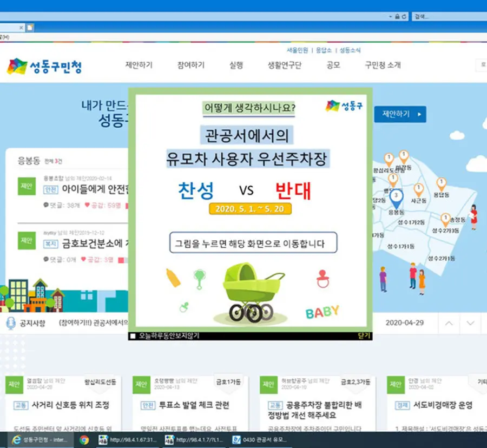Viewport: 487px width, 448px height.
Task: Open Chrome from the Windows taskbar
Action: click(84, 440)
